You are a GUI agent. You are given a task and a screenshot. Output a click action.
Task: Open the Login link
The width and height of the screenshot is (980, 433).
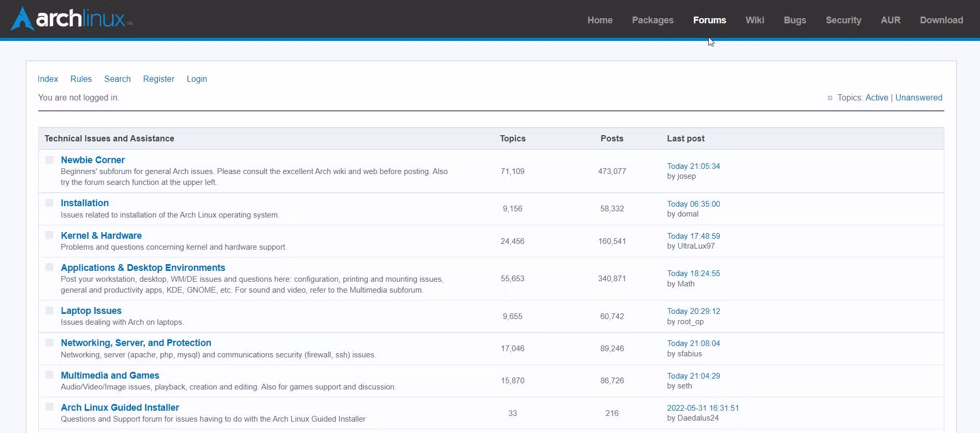pyautogui.click(x=197, y=79)
